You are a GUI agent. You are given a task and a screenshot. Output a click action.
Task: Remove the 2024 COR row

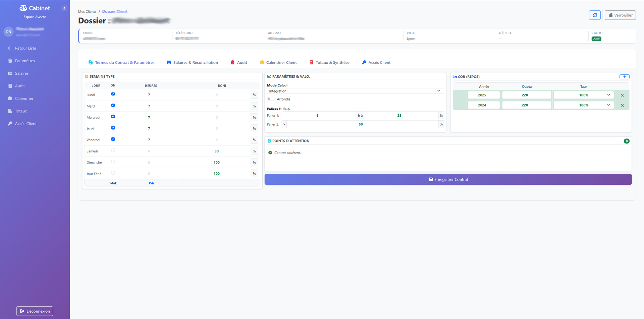(x=622, y=105)
